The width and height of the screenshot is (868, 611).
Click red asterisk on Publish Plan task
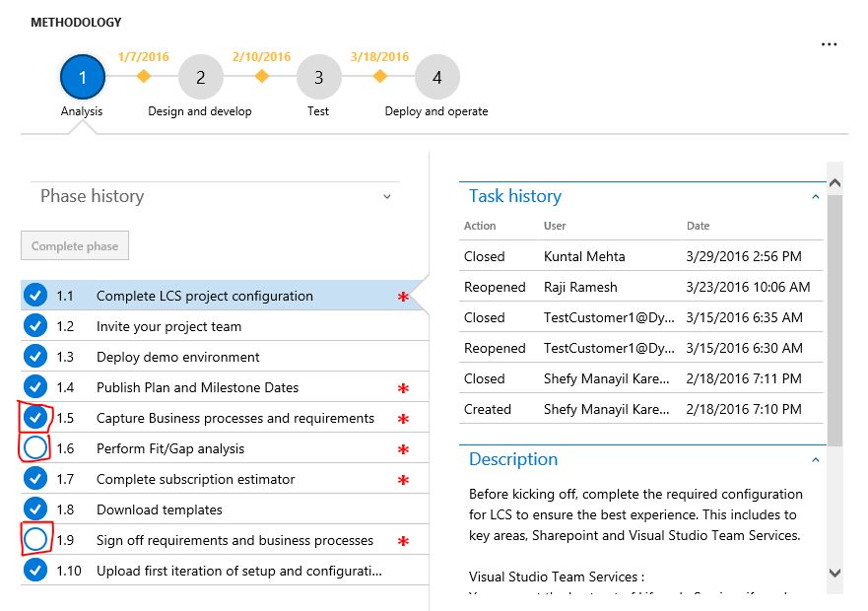tap(402, 389)
